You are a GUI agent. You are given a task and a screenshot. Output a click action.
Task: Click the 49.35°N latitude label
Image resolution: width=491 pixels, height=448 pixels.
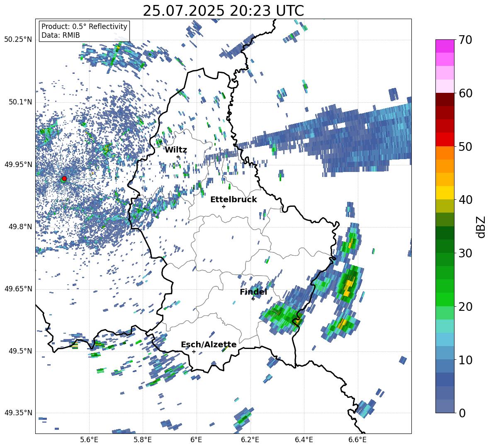(x=18, y=413)
